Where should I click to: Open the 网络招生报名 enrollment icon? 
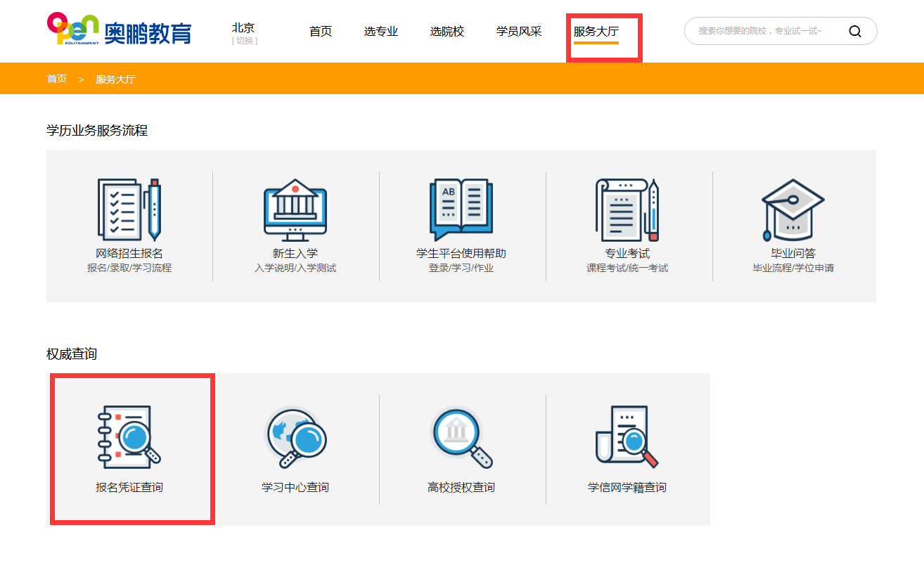pos(129,209)
